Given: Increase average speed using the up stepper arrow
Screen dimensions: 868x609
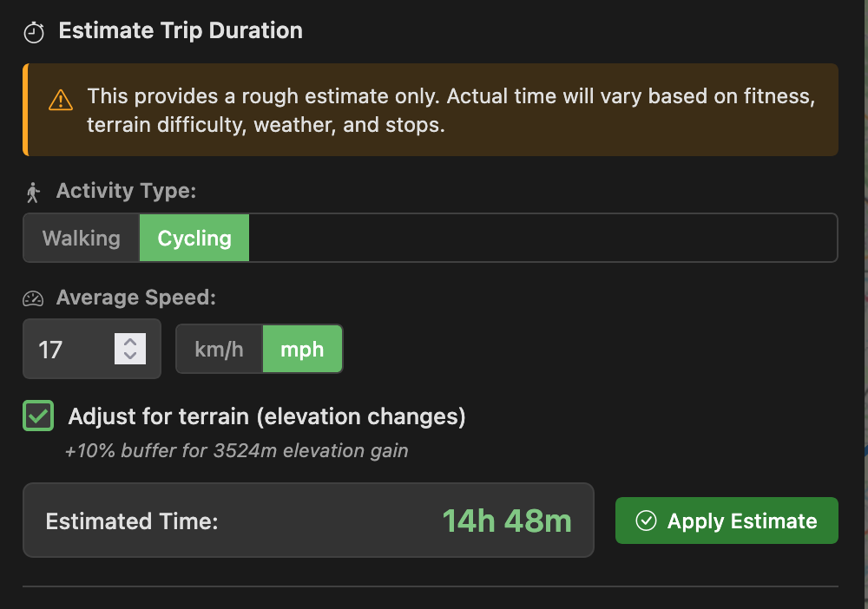Looking at the screenshot, I should pos(130,342).
